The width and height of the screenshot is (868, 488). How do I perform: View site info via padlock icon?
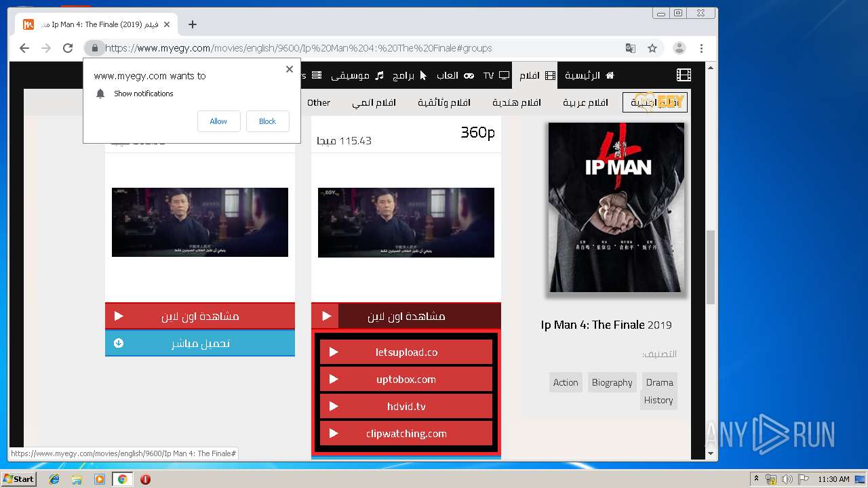pyautogui.click(x=95, y=48)
